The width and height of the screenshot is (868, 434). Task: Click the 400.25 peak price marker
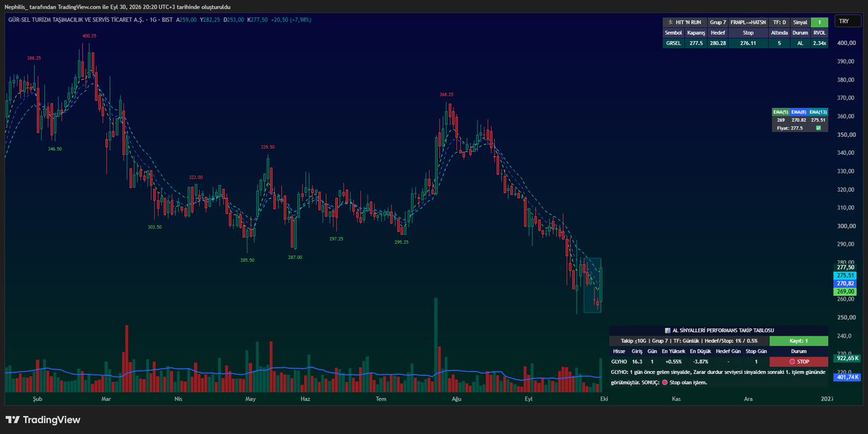[89, 35]
